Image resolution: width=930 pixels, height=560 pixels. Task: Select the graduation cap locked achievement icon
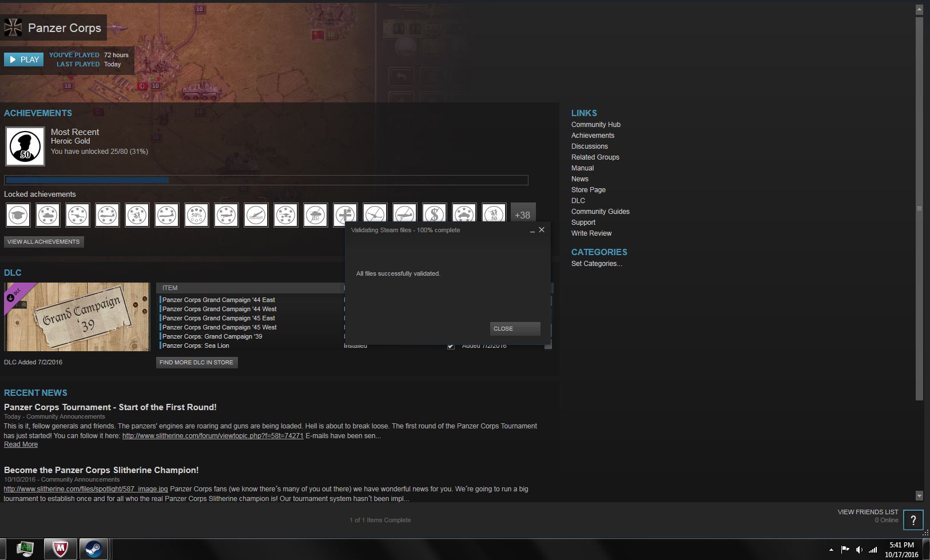point(18,215)
